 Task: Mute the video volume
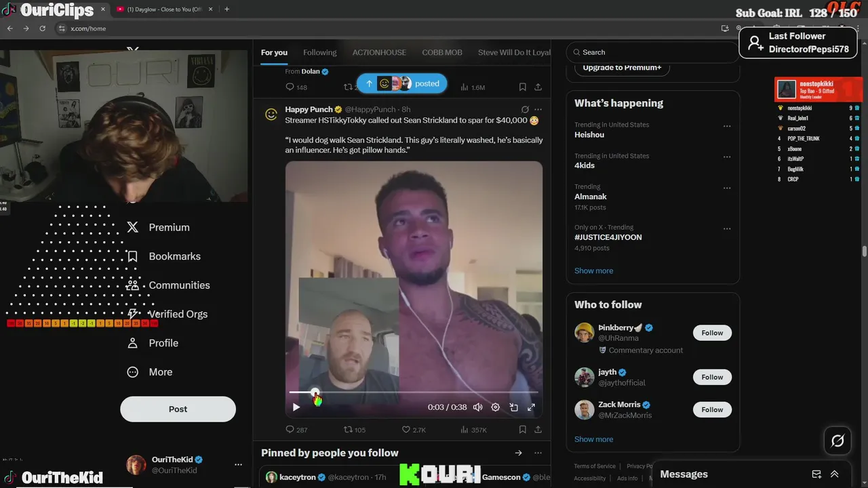tap(478, 407)
